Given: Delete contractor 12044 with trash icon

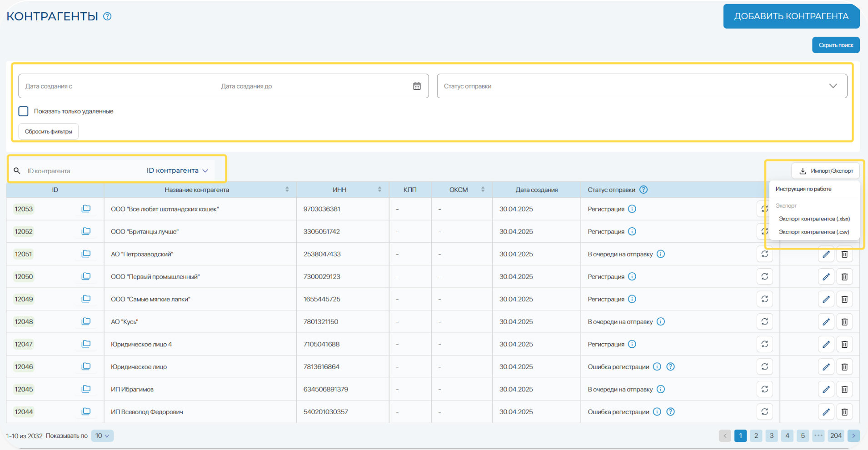Looking at the screenshot, I should pos(844,412).
